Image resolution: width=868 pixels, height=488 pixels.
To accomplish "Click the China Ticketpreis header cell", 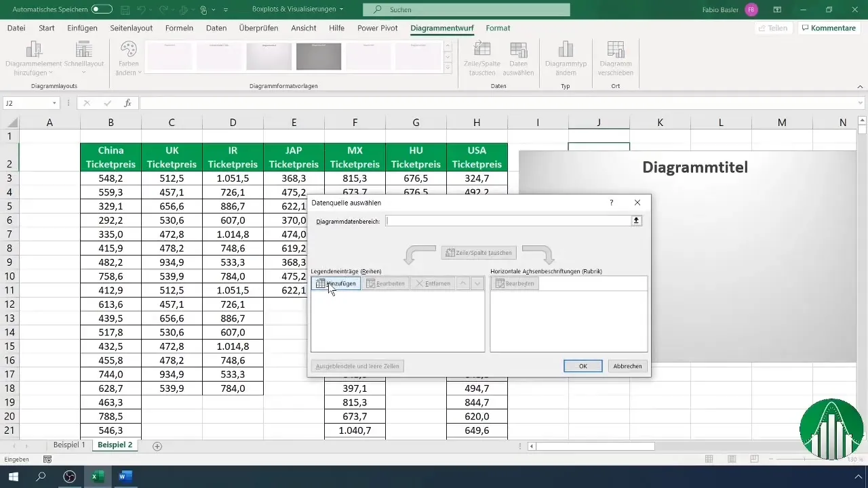I will [111, 157].
